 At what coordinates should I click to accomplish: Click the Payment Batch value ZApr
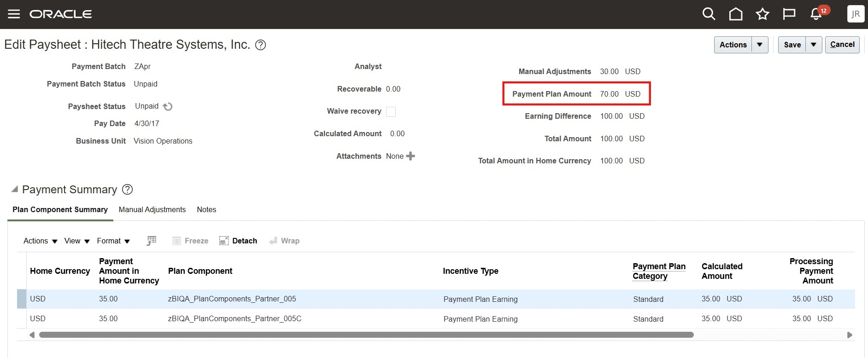[142, 66]
